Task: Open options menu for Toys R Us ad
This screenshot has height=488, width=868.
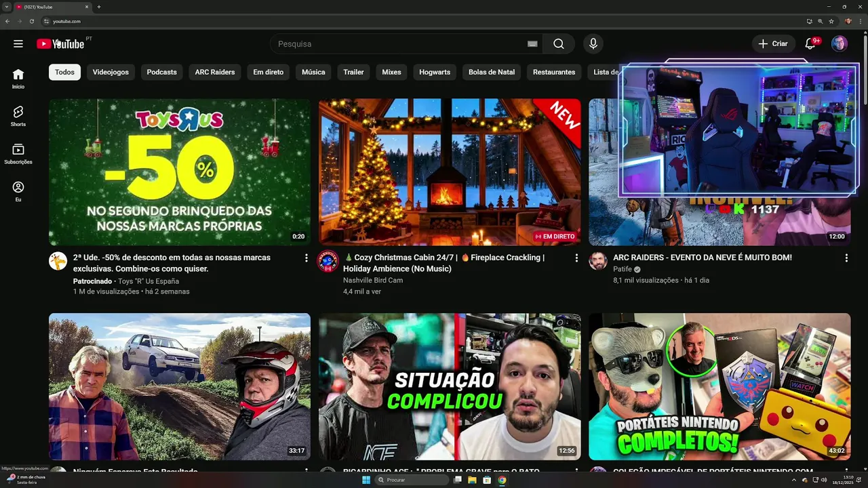Action: (306, 258)
